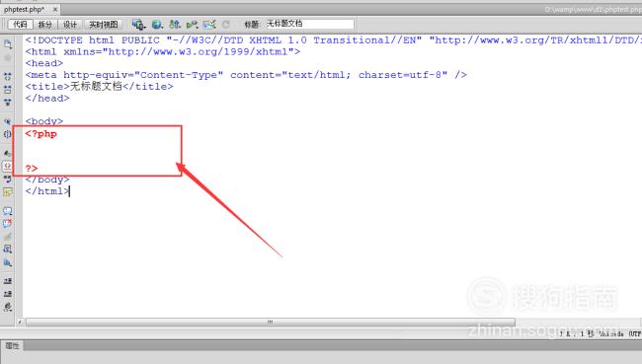Click the file size and time status bar entry
The width and height of the screenshot is (642, 364).
point(577,333)
